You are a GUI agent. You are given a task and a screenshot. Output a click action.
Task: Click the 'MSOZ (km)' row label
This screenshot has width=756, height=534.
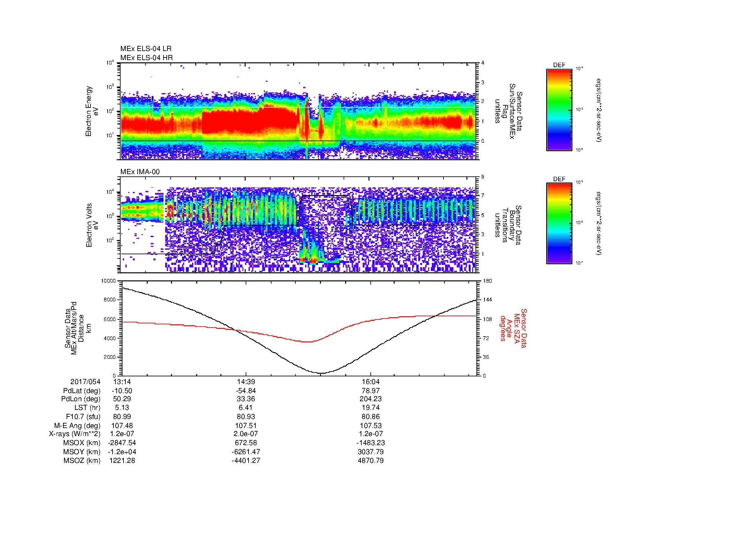pyautogui.click(x=82, y=461)
